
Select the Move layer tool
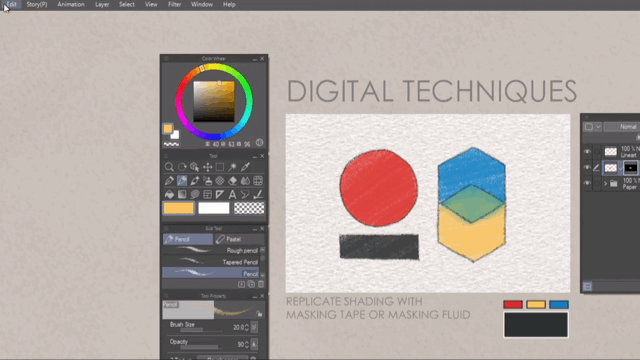pos(207,167)
